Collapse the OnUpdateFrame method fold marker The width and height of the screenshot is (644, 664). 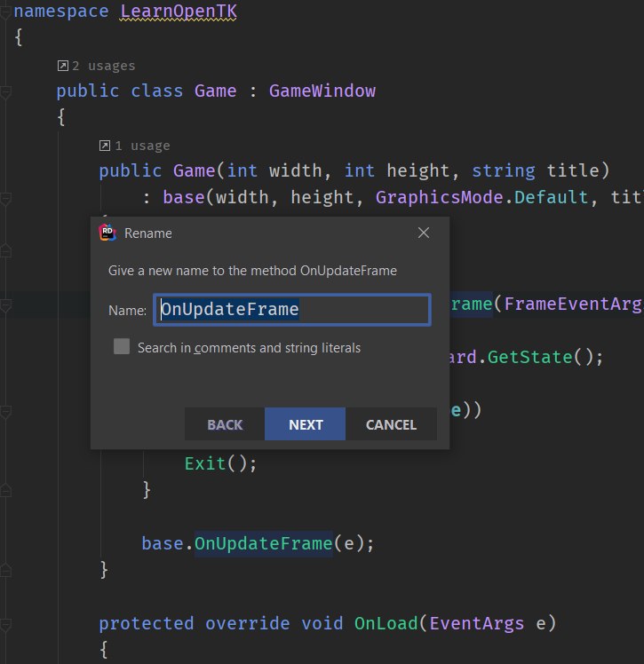5,304
